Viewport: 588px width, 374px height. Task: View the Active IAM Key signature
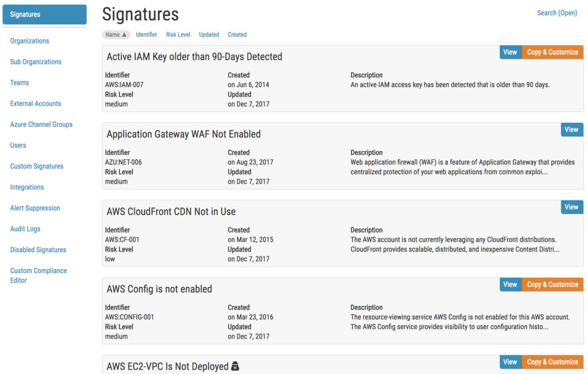click(x=510, y=53)
